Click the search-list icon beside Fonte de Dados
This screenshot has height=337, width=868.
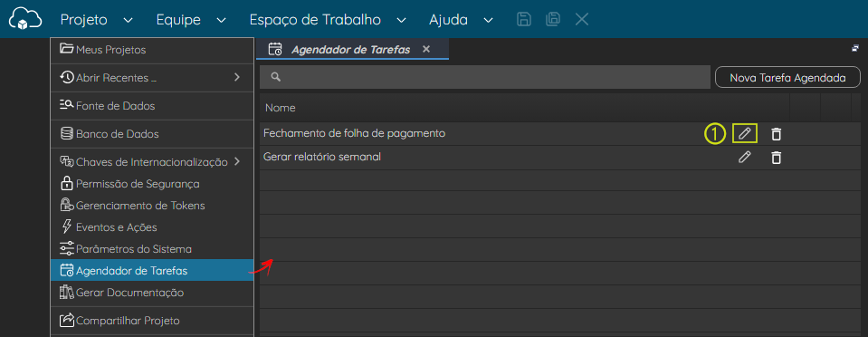(66, 105)
